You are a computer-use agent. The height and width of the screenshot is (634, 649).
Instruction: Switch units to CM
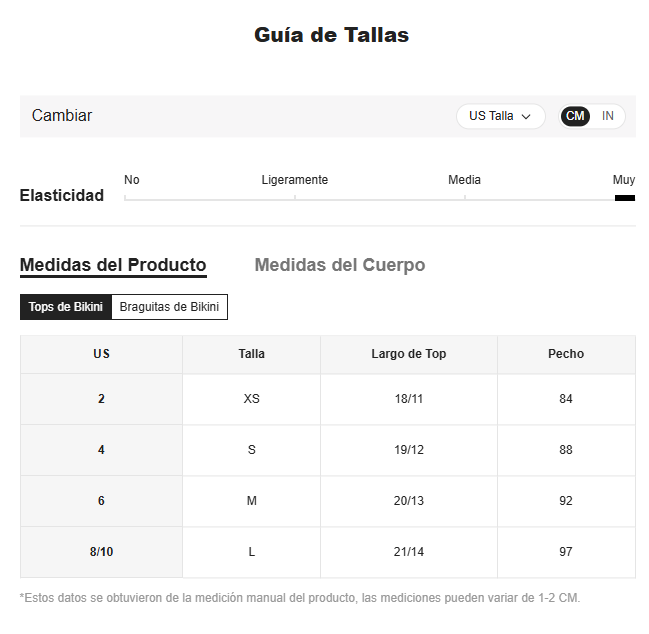tap(575, 116)
